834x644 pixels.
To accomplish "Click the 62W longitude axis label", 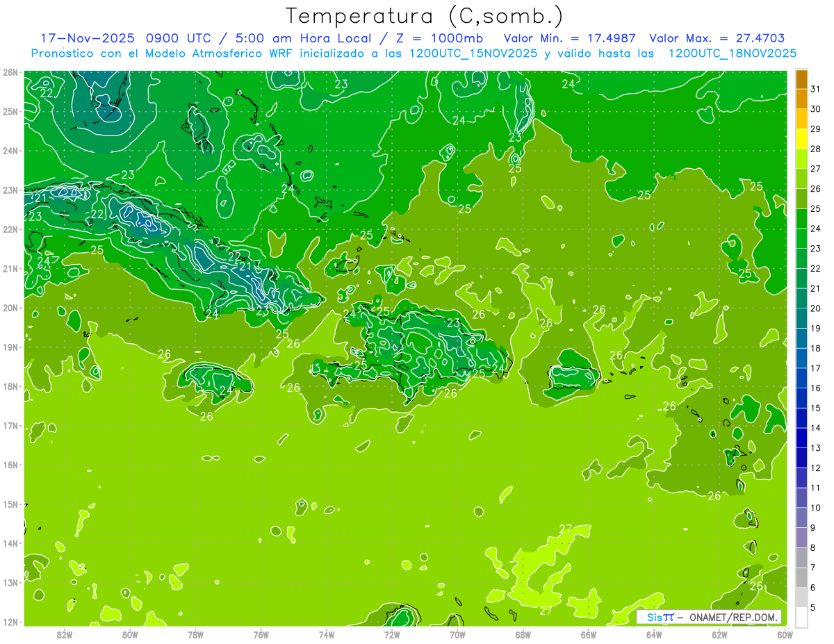I will (x=719, y=634).
